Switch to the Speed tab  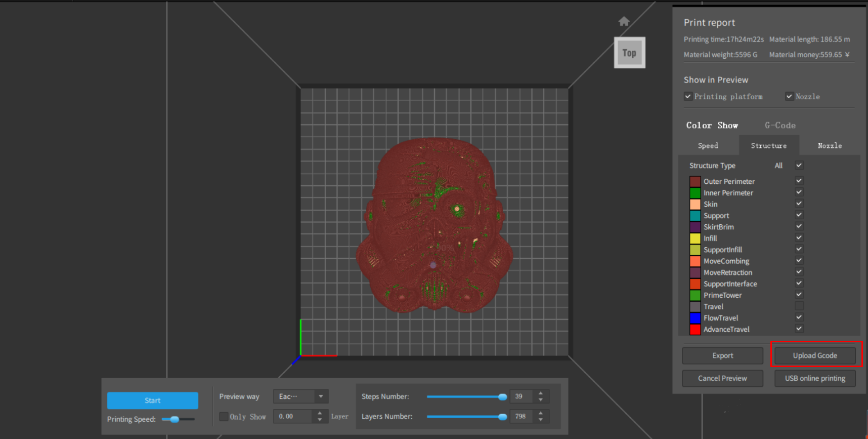708,146
